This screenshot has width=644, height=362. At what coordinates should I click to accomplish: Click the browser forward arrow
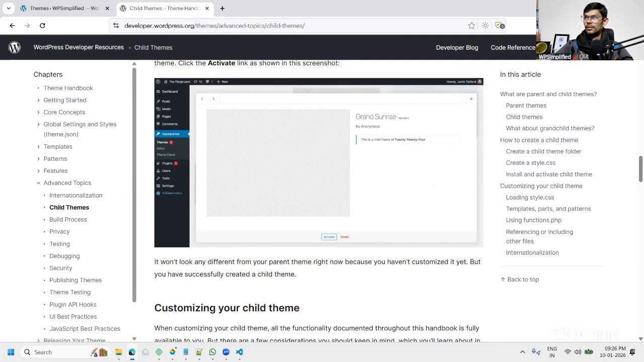pos(27,26)
